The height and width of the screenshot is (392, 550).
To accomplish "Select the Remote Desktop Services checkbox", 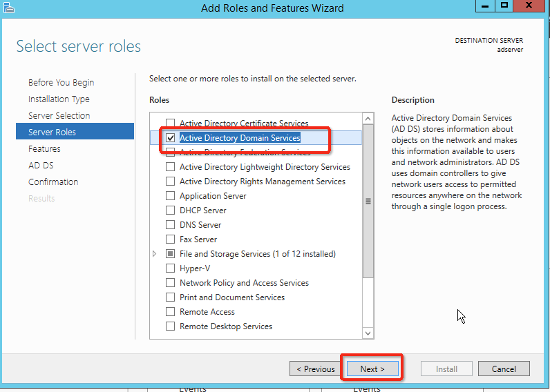I will click(171, 326).
